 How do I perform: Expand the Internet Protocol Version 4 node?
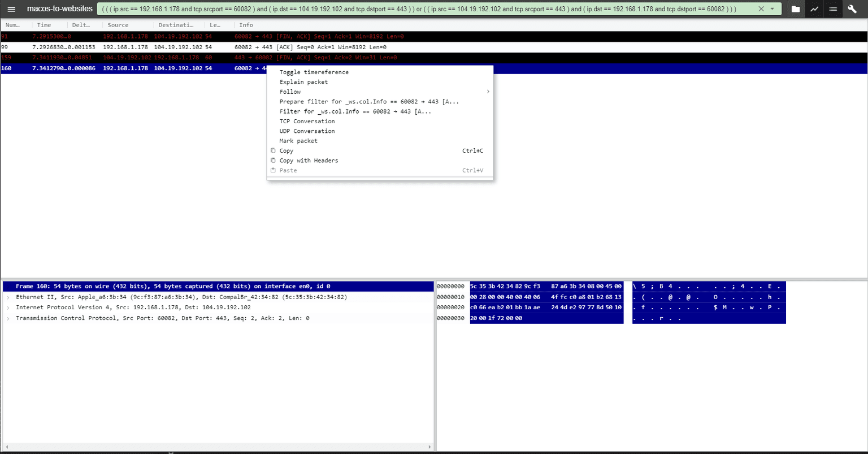(x=8, y=308)
